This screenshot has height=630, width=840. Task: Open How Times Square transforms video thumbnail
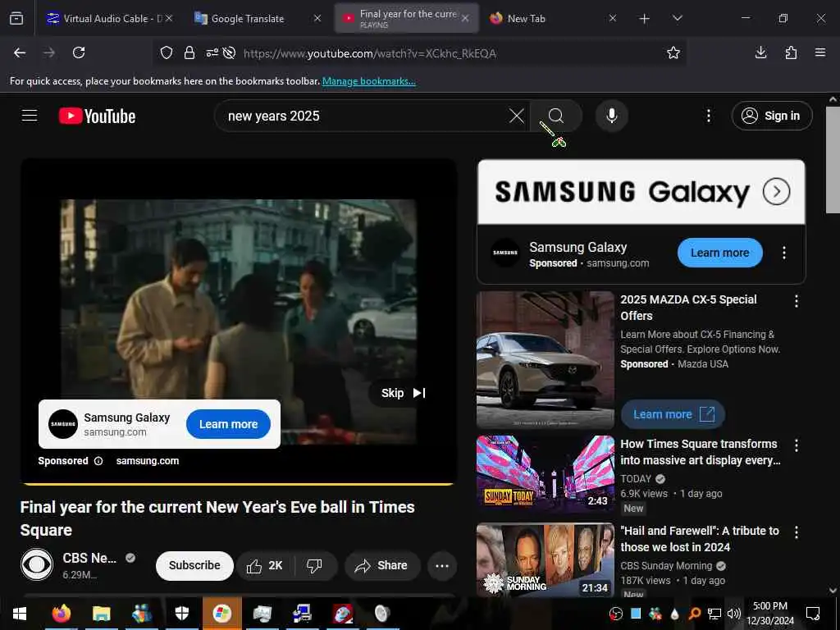[546, 473]
